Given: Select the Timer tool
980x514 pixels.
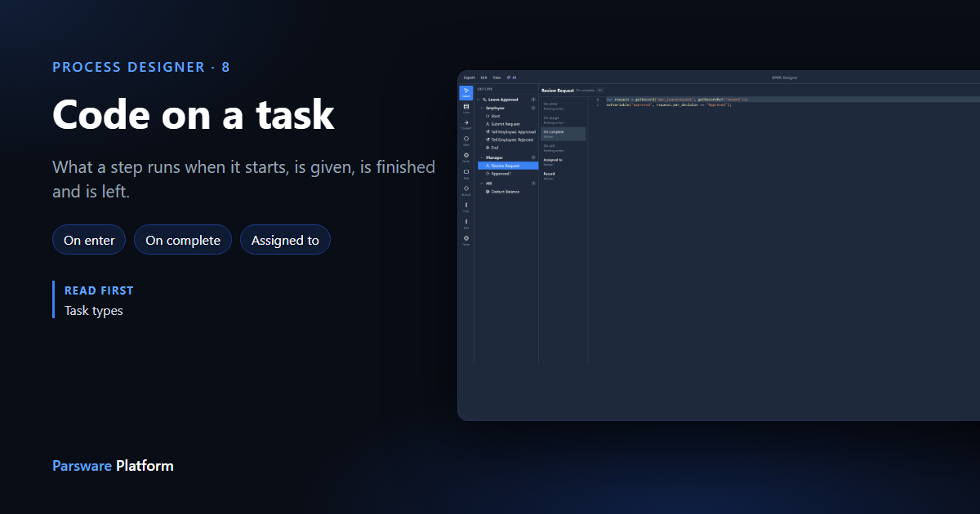Looking at the screenshot, I should click(x=466, y=241).
